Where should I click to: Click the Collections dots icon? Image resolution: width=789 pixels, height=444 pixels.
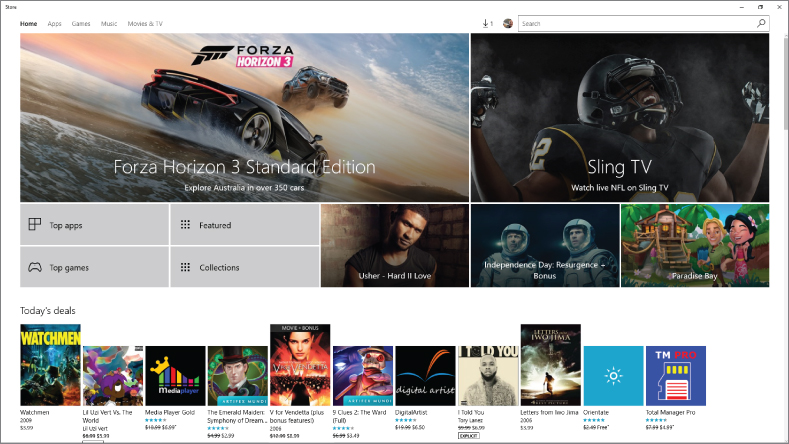(185, 267)
